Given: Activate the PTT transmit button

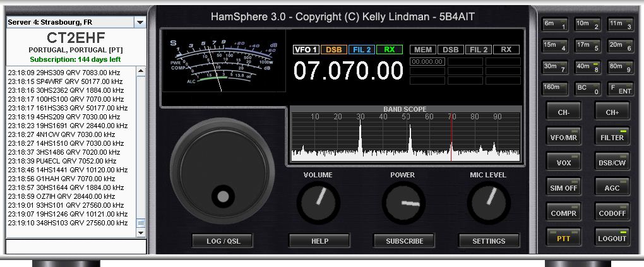Looking at the screenshot, I should [x=563, y=238].
